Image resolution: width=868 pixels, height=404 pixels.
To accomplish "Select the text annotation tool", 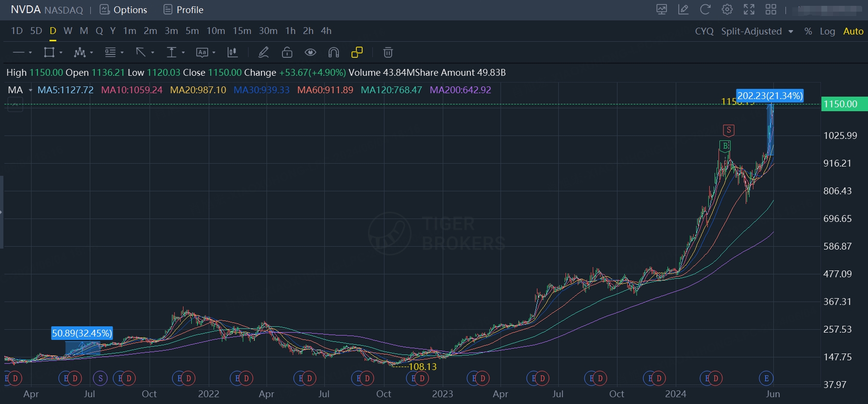I will (202, 52).
